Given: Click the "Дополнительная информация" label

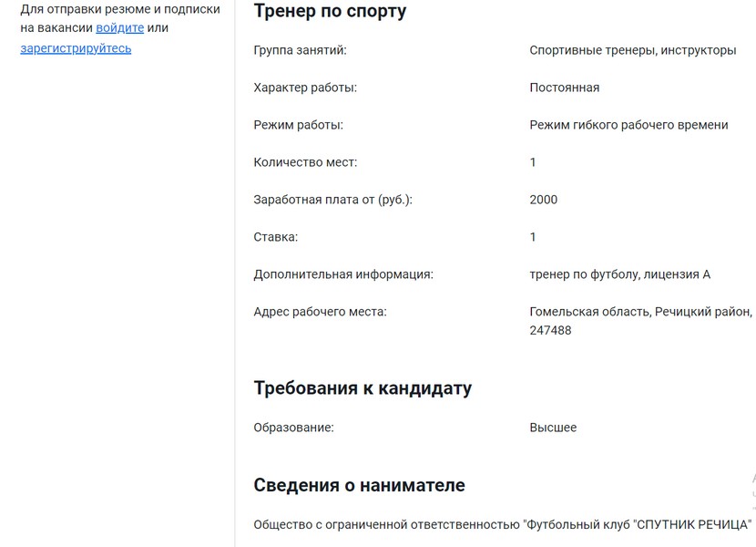Looking at the screenshot, I should point(342,274).
